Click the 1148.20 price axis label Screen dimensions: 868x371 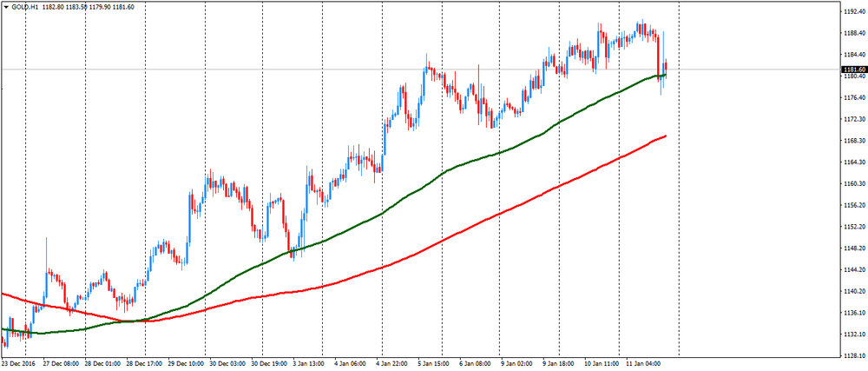point(853,248)
